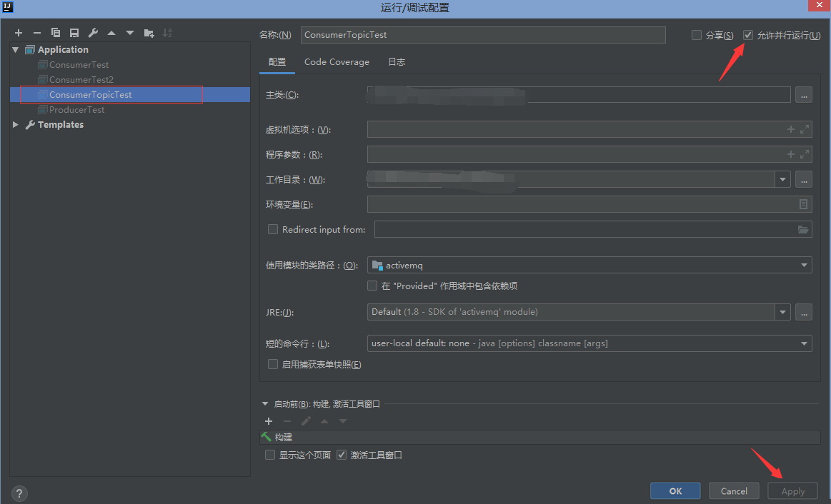Click the remove configuration minus icon
The width and height of the screenshot is (831, 504).
coord(37,33)
